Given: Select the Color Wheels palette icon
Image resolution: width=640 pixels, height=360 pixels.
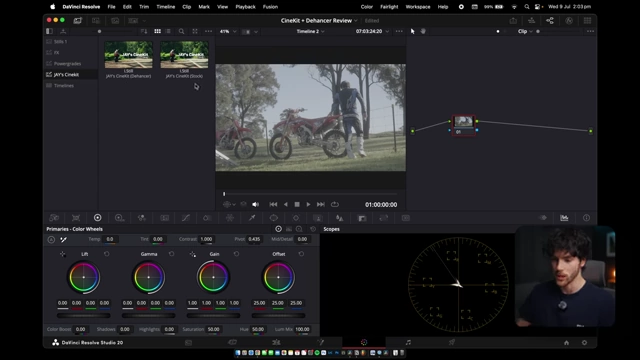Looking at the screenshot, I should 98,218.
